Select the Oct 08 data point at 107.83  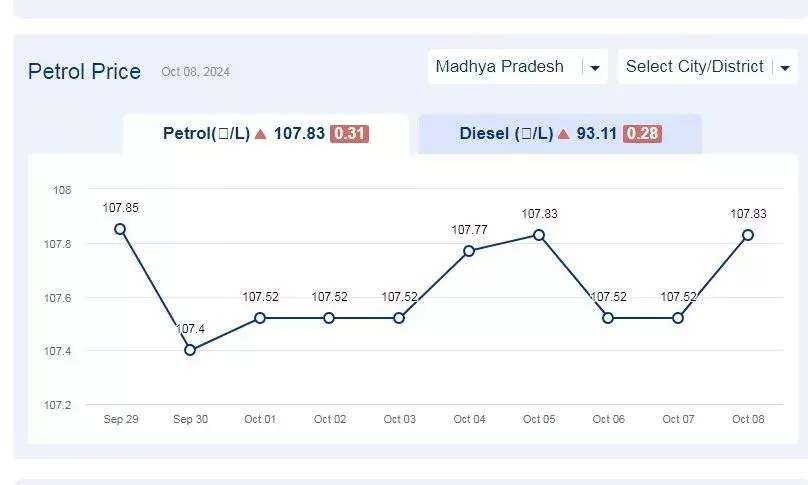tap(748, 235)
